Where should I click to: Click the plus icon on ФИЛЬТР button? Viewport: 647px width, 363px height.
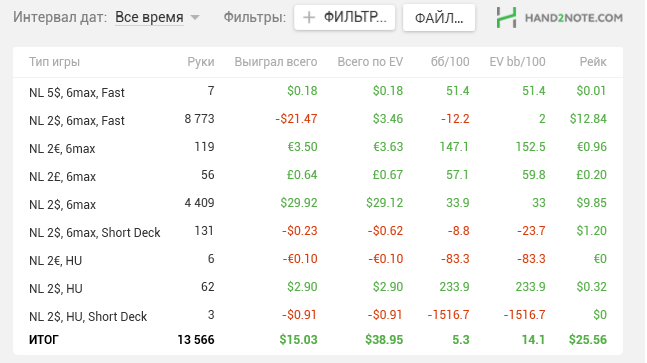(309, 18)
